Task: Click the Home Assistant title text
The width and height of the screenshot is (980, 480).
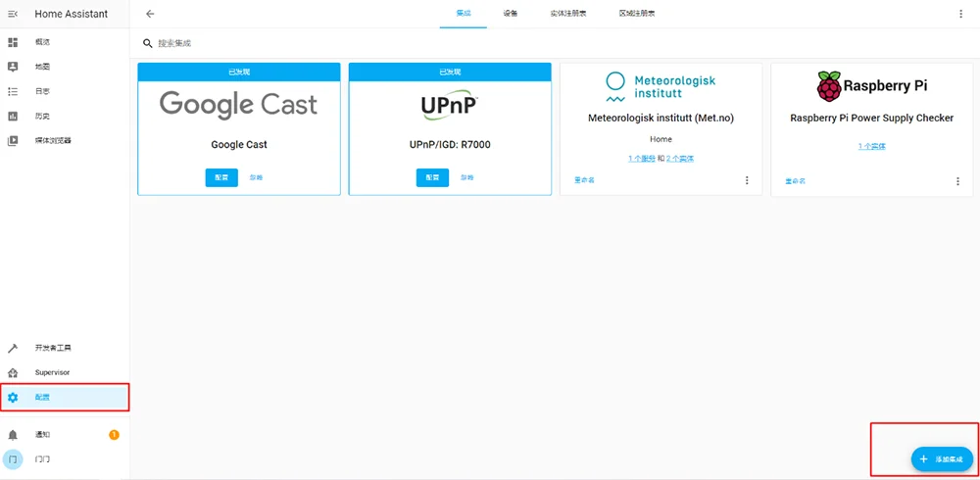Action: point(72,14)
